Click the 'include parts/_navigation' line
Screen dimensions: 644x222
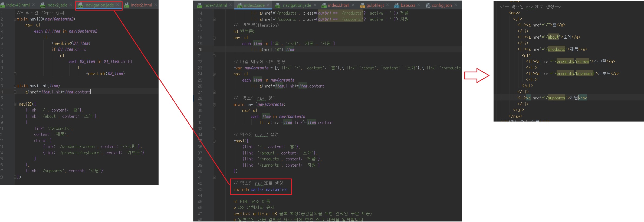pos(261,190)
